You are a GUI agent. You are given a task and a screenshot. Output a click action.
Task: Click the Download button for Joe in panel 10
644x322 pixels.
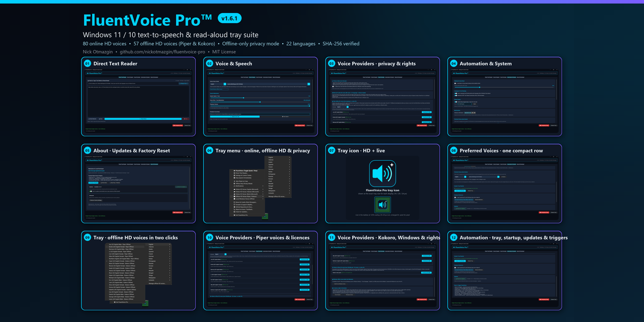[x=305, y=259]
